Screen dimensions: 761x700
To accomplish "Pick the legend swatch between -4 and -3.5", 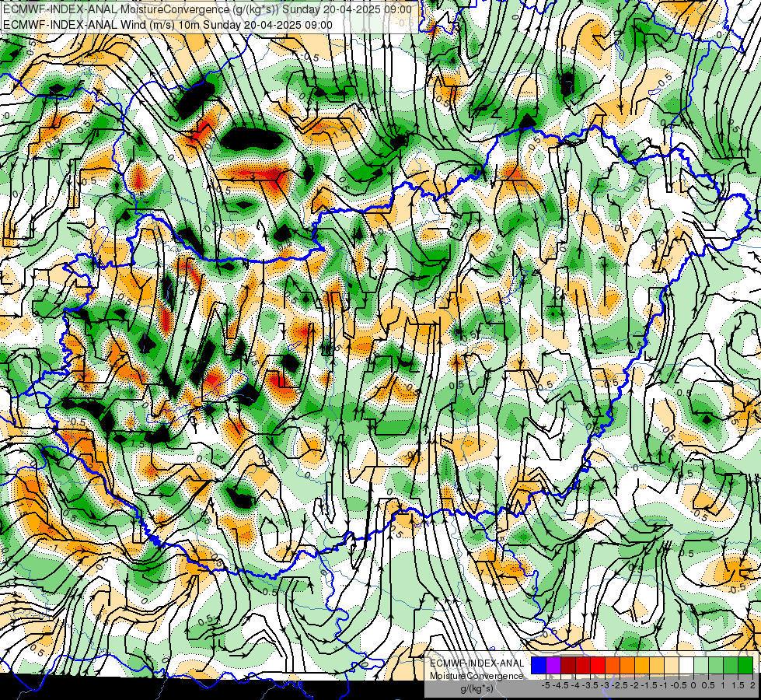I will tap(583, 666).
